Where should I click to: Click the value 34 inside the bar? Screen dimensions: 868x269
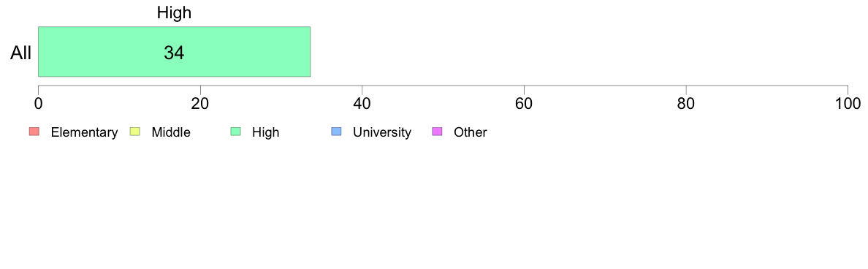(x=174, y=53)
